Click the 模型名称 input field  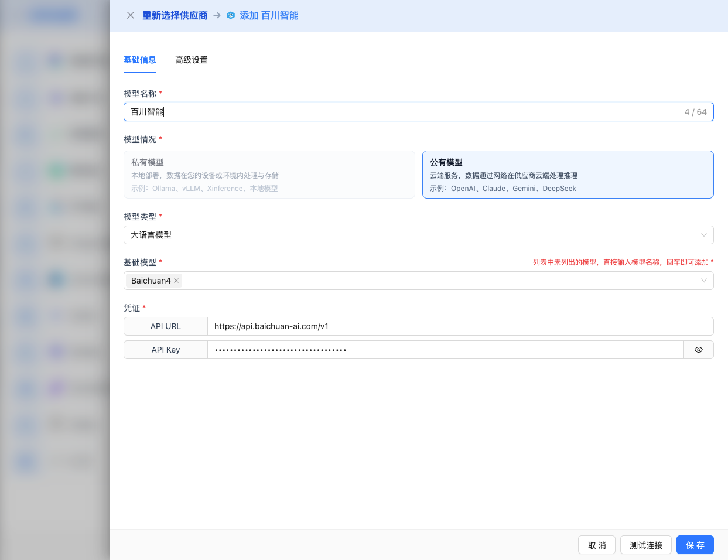pos(404,112)
